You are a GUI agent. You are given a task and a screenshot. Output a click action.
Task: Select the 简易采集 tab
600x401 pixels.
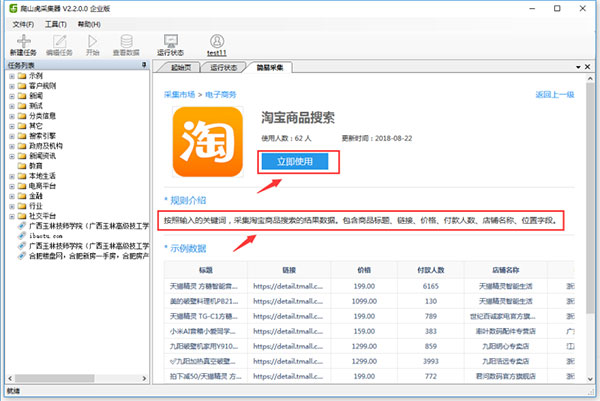point(270,67)
